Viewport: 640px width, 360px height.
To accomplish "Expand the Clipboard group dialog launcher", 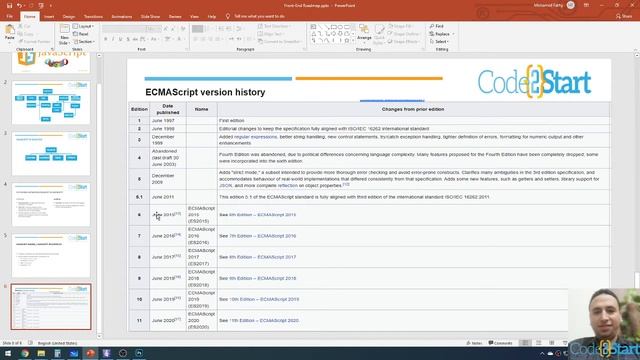I will tap(52, 49).
